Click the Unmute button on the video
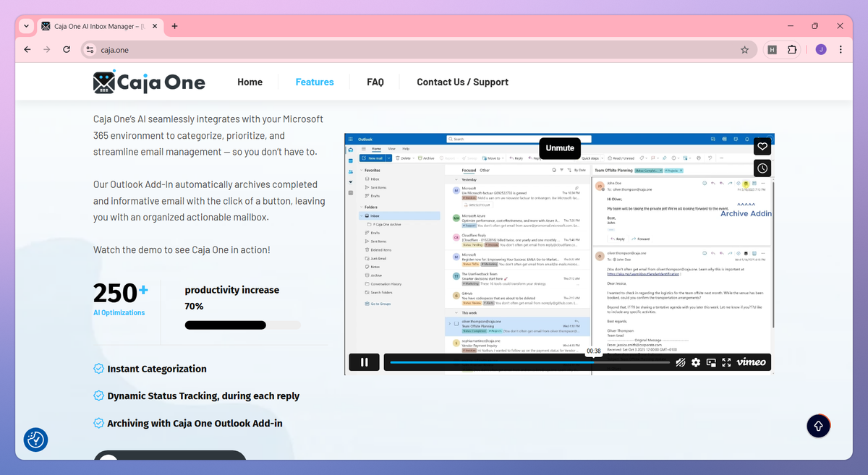This screenshot has height=475, width=868. click(x=560, y=148)
